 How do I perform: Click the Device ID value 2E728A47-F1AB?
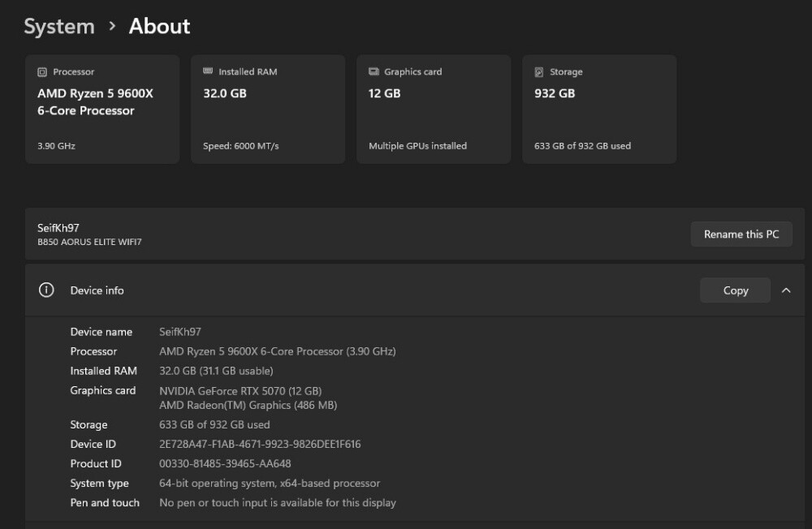pyautogui.click(x=260, y=444)
